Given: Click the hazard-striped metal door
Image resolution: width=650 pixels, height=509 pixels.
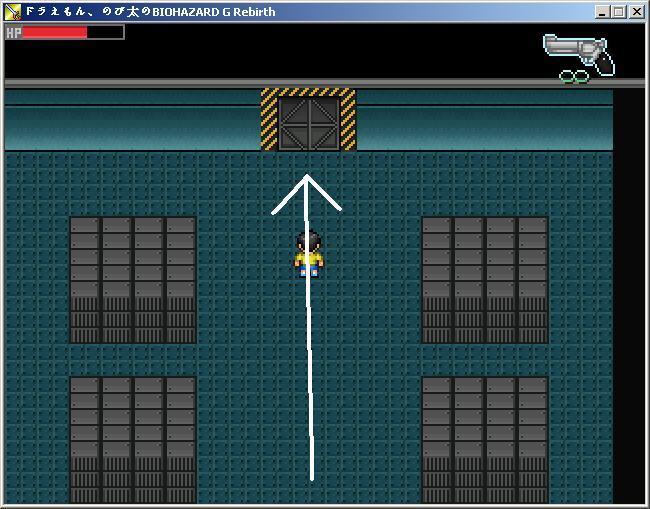Looking at the screenshot, I should point(308,119).
